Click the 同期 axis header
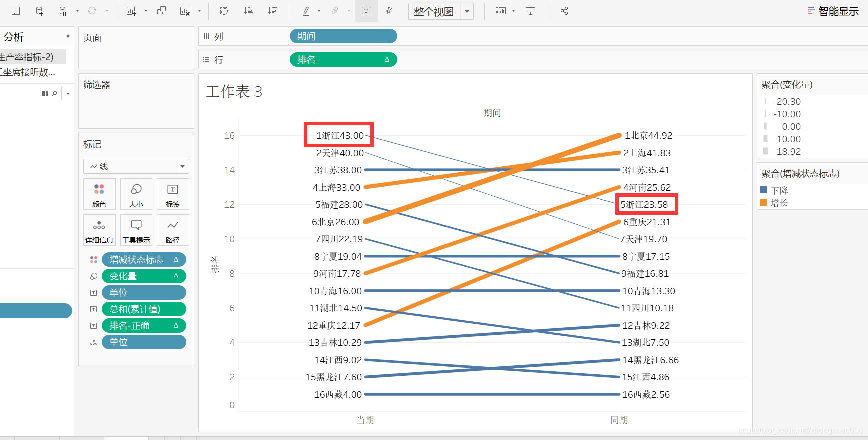 (x=619, y=420)
